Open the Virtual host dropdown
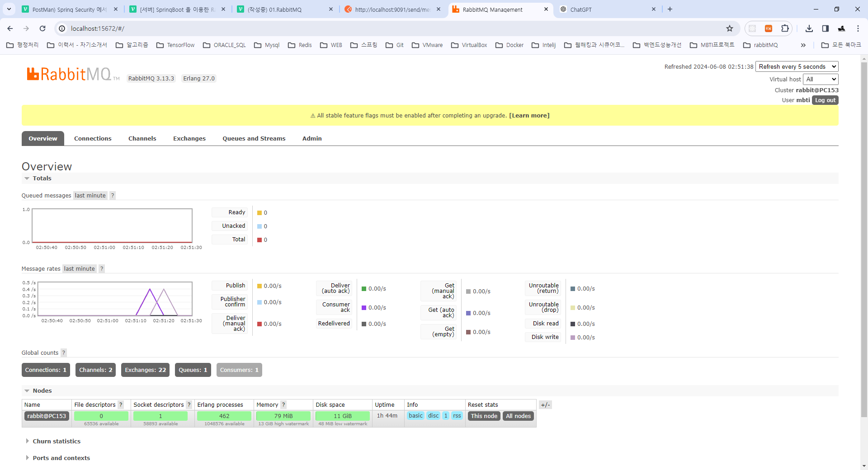 [x=821, y=79]
